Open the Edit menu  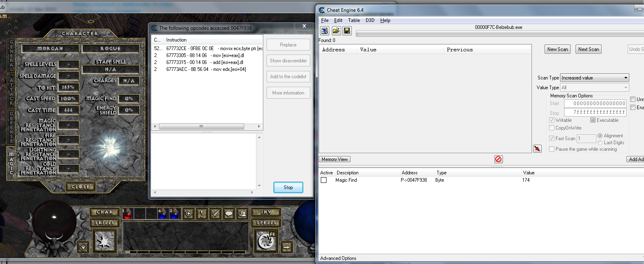tap(338, 20)
